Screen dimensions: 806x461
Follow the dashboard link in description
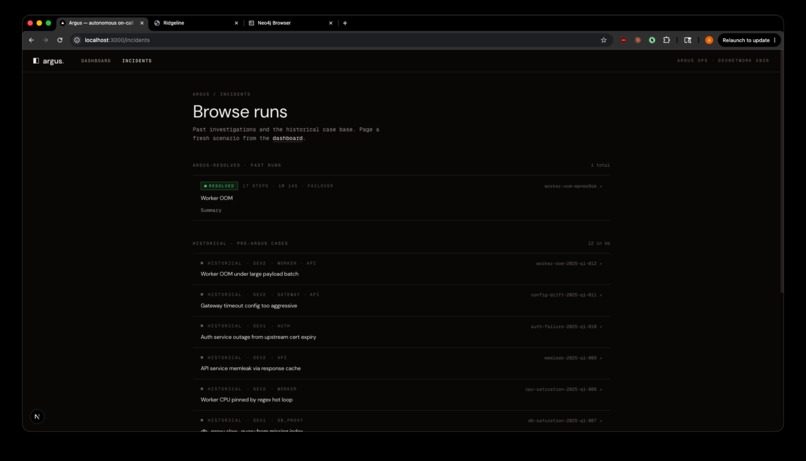coord(287,138)
